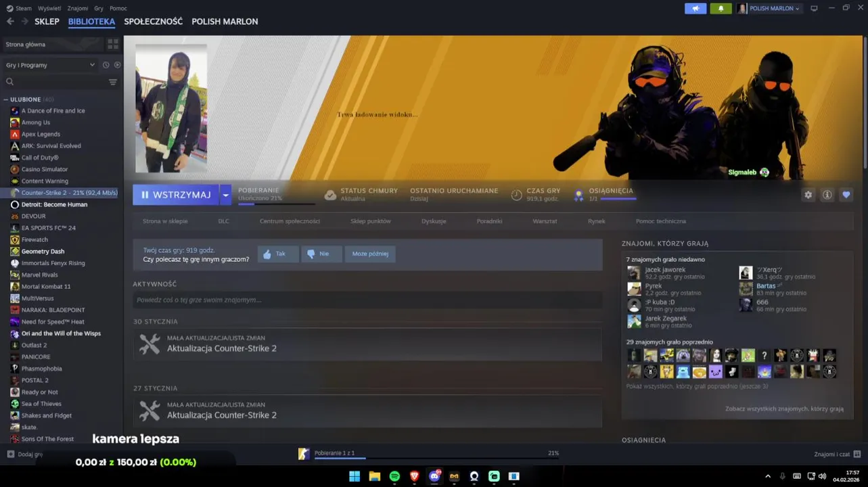Screen dimensions: 868x487
Task: Open the Dyskusje link
Action: click(x=434, y=221)
